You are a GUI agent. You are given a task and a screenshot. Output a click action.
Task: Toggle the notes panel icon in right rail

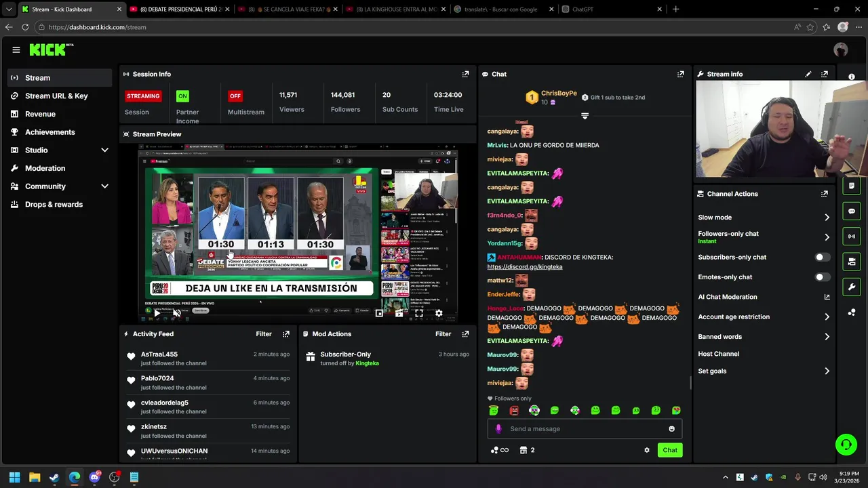pyautogui.click(x=852, y=186)
